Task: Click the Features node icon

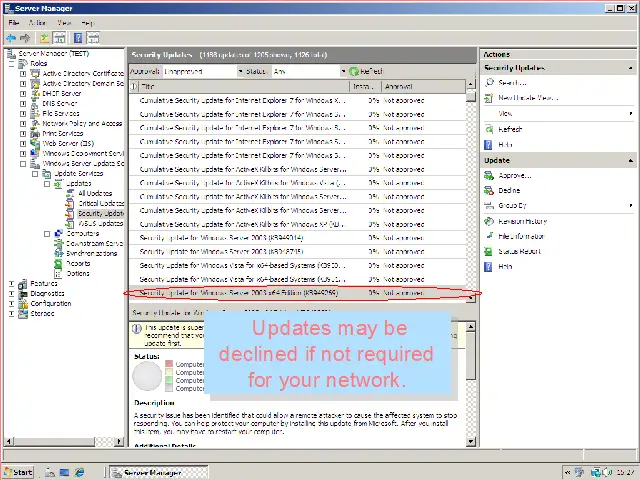Action: click(23, 283)
